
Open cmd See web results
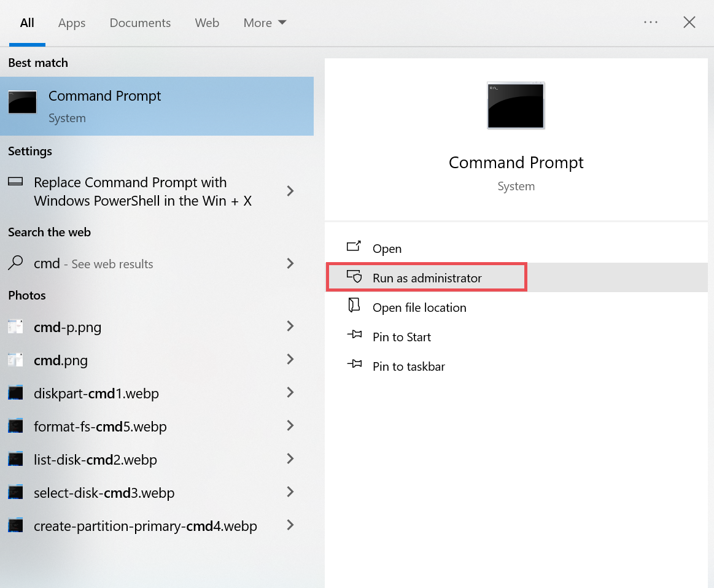coord(157,263)
